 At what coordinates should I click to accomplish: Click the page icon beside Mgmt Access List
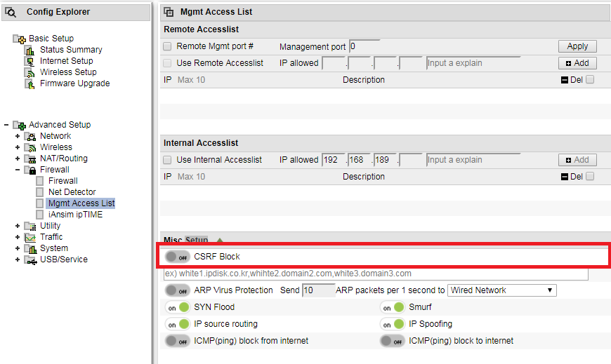(x=39, y=203)
